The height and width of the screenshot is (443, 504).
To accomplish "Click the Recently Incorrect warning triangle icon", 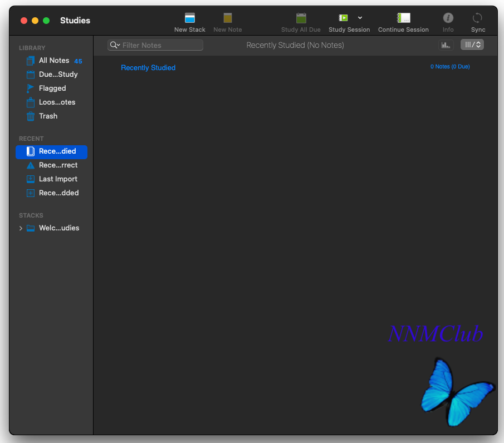I will pyautogui.click(x=31, y=165).
